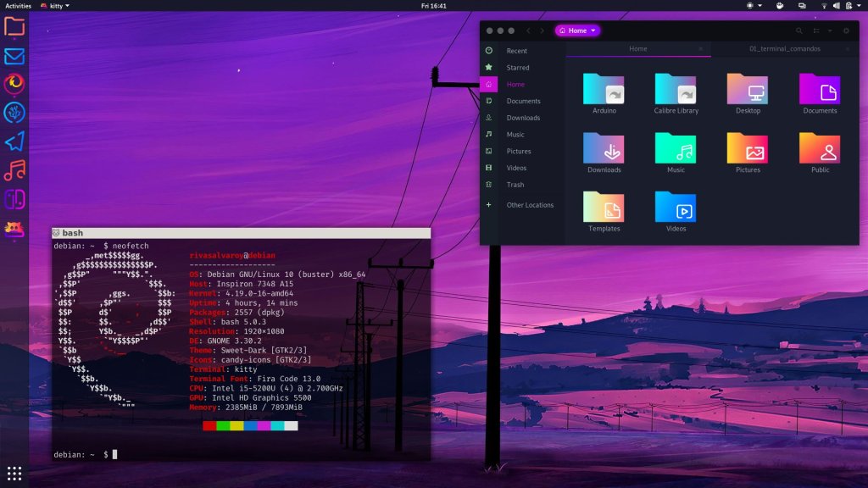Open the kitty app menu in top bar
868x488 pixels.
[55, 6]
